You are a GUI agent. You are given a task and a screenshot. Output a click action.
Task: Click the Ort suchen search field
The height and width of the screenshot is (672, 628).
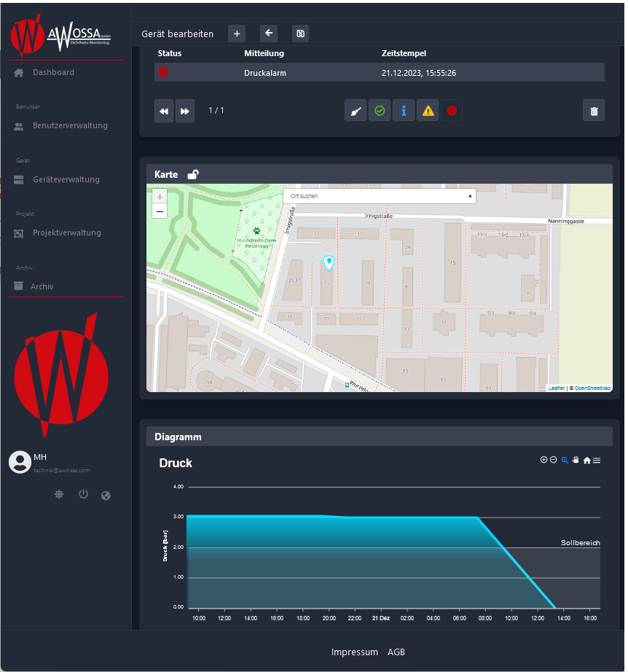pyautogui.click(x=375, y=196)
